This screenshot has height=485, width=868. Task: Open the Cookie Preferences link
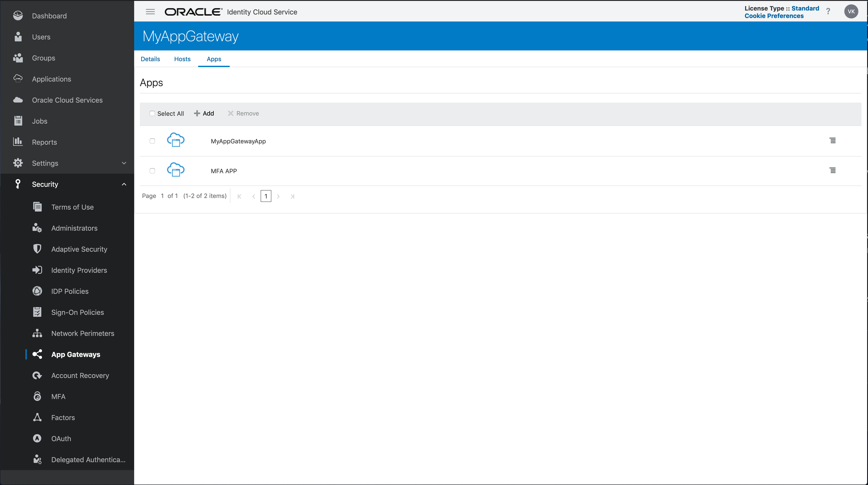pyautogui.click(x=774, y=16)
